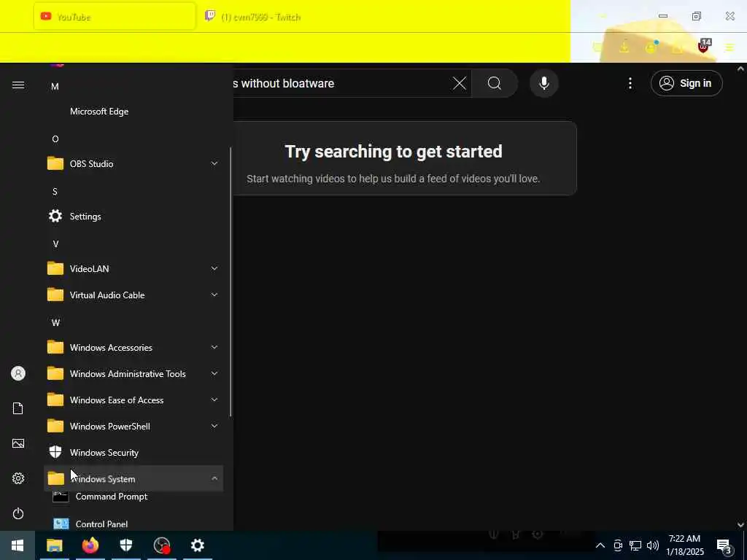Launch Microsoft Edge from the app list
Viewport: 747px width, 560px height.
(x=133, y=112)
